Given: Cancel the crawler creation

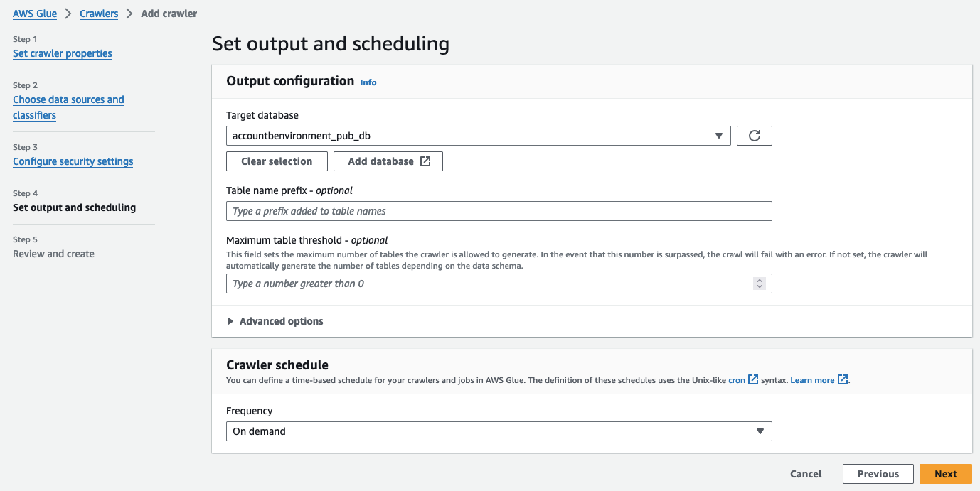Looking at the screenshot, I should pos(806,474).
